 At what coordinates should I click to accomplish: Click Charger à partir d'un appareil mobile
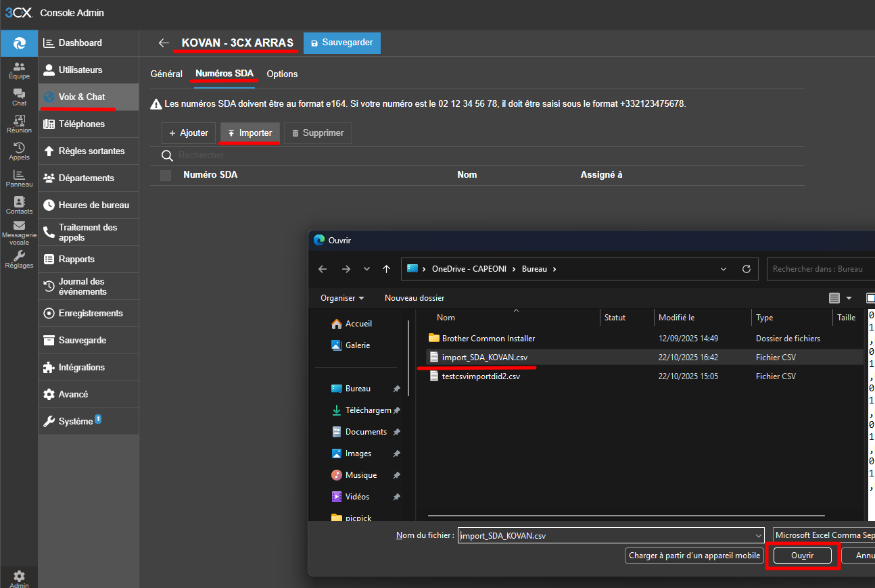tap(694, 556)
